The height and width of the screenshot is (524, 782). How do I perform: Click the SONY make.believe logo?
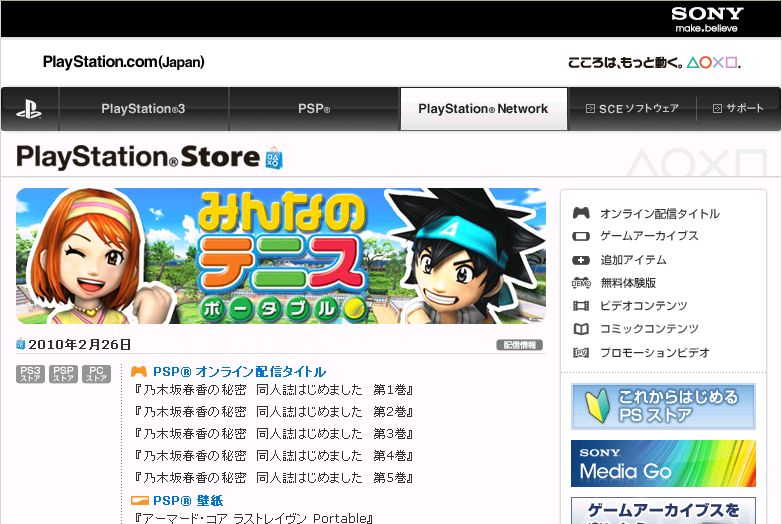tap(707, 19)
